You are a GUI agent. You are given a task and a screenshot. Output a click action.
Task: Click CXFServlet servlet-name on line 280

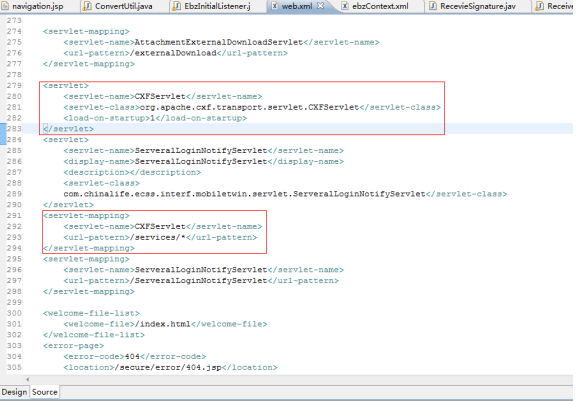coord(160,96)
